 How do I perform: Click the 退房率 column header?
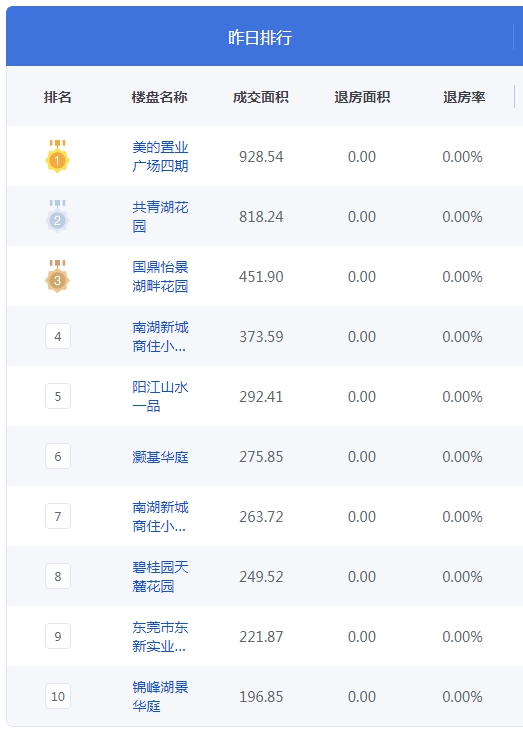[x=464, y=97]
